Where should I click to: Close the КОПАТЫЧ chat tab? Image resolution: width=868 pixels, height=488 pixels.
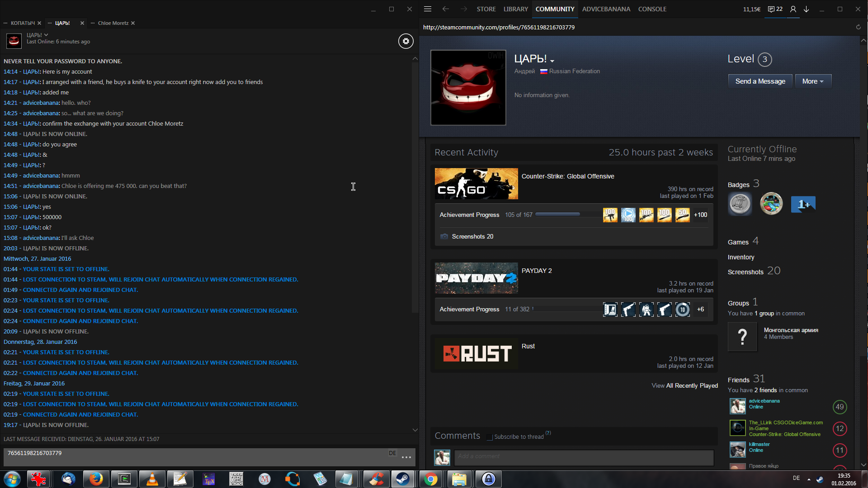tap(39, 23)
